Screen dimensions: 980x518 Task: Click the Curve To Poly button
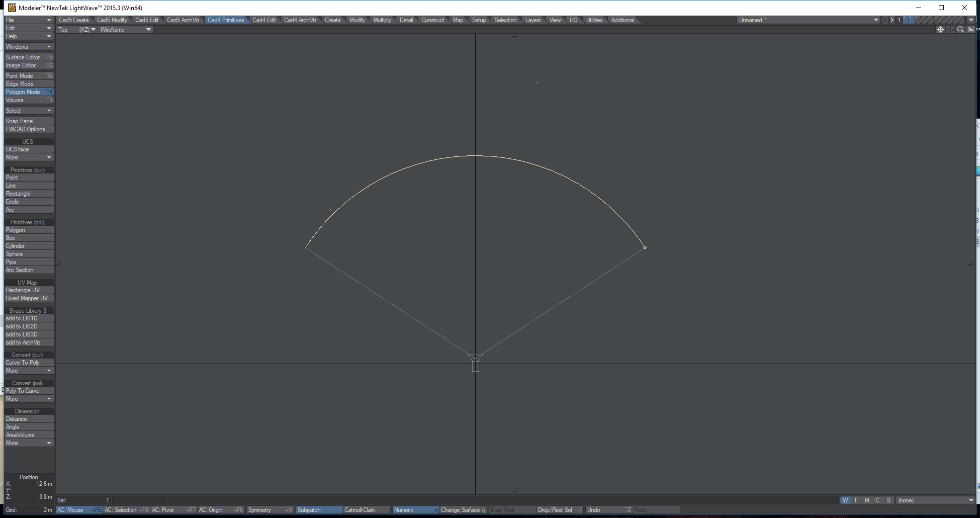click(29, 363)
